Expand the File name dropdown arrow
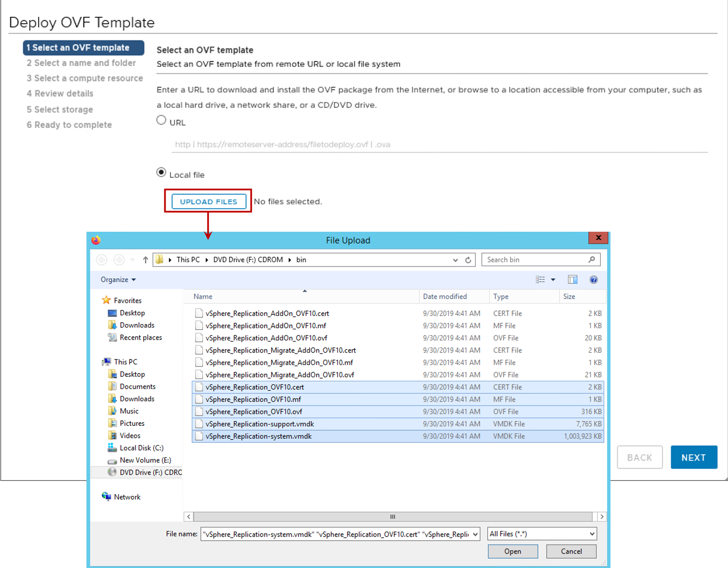Screen dimensions: 728x568 pos(475,534)
